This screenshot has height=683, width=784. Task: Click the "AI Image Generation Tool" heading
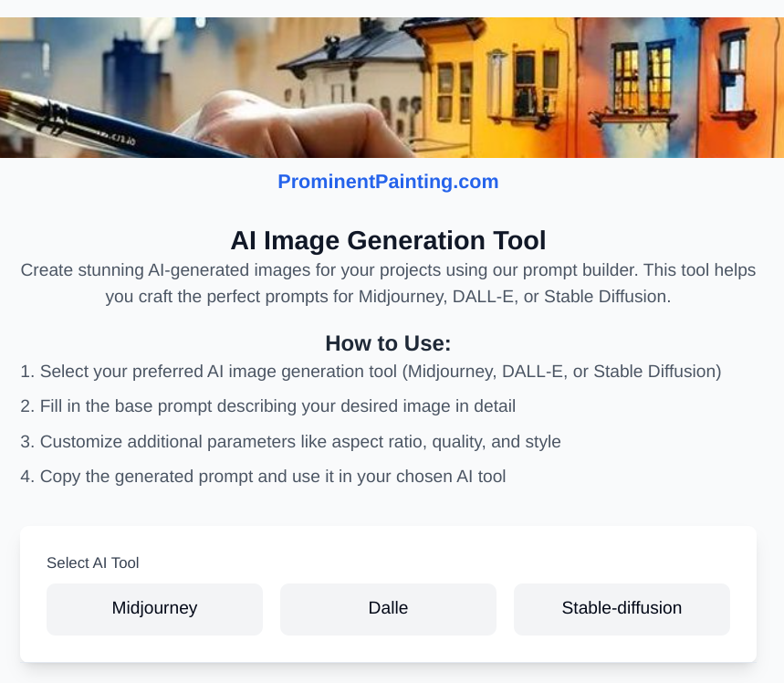pos(388,240)
